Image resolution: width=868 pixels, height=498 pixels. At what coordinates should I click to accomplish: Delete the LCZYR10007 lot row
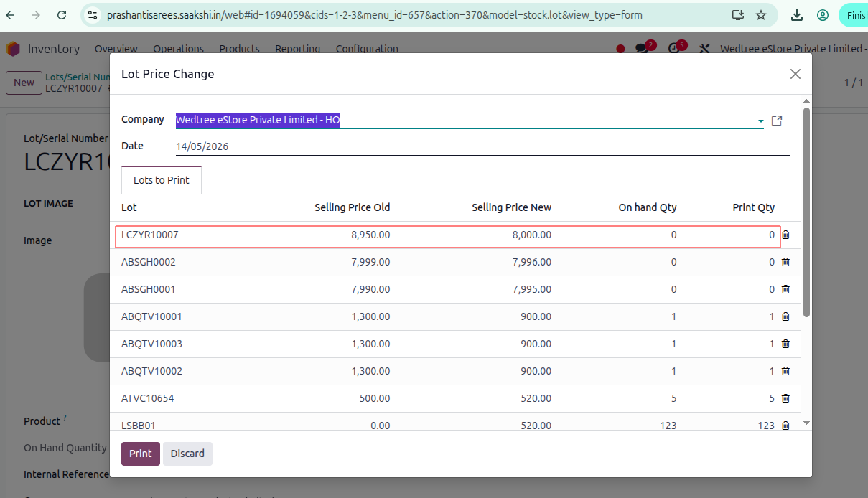(x=785, y=235)
